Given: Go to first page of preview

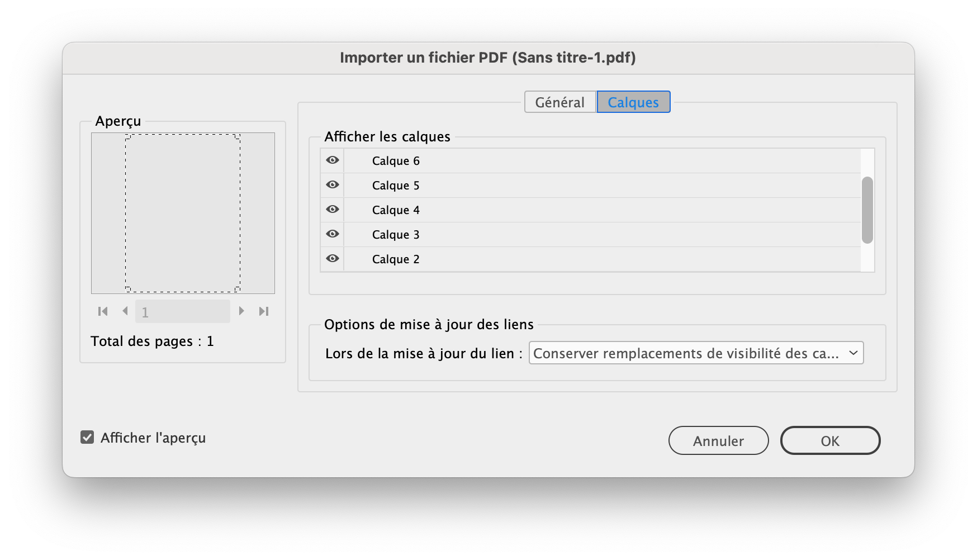Looking at the screenshot, I should (x=103, y=311).
